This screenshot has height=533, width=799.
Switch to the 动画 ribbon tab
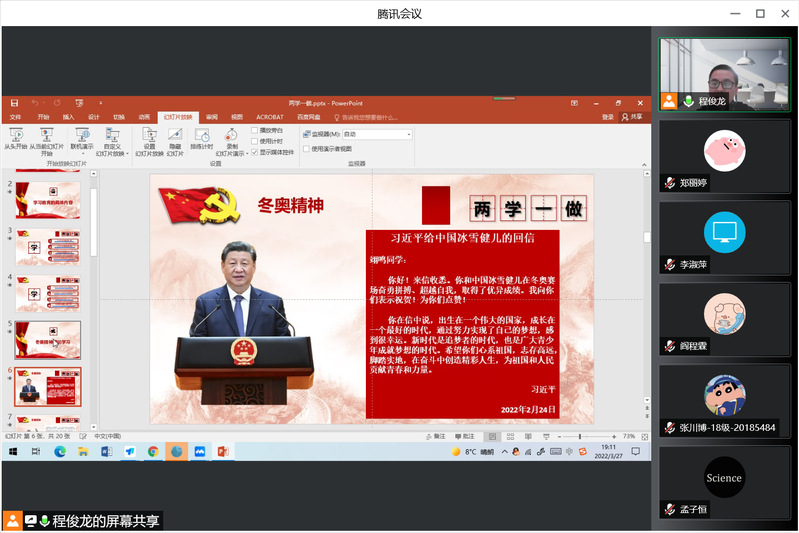[x=144, y=117]
